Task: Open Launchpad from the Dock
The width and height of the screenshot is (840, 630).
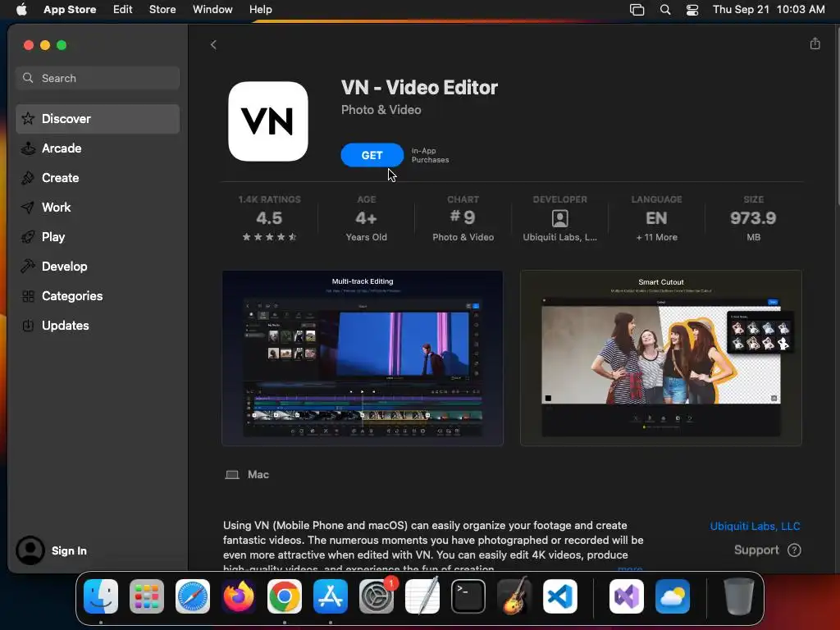Action: click(147, 596)
